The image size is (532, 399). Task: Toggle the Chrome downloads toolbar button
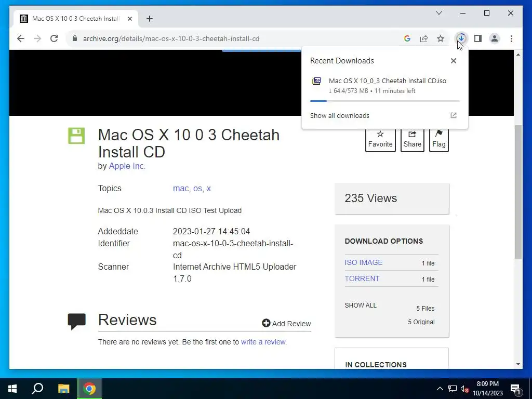click(x=461, y=38)
